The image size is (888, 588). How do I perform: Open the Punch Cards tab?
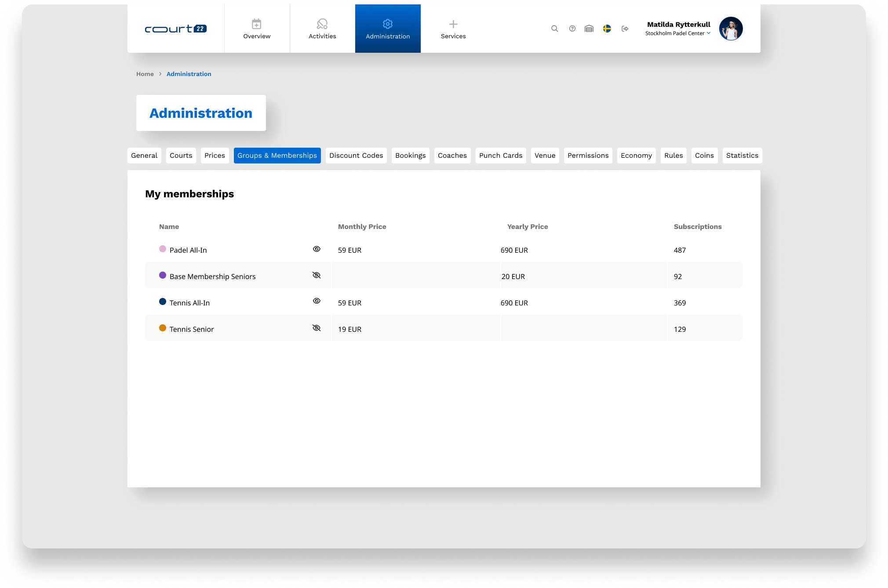501,156
